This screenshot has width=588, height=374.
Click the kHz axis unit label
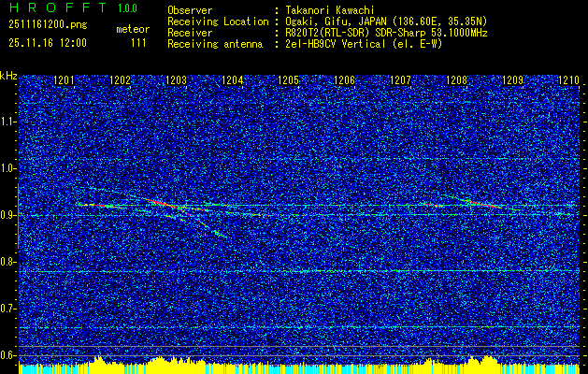coord(8,76)
